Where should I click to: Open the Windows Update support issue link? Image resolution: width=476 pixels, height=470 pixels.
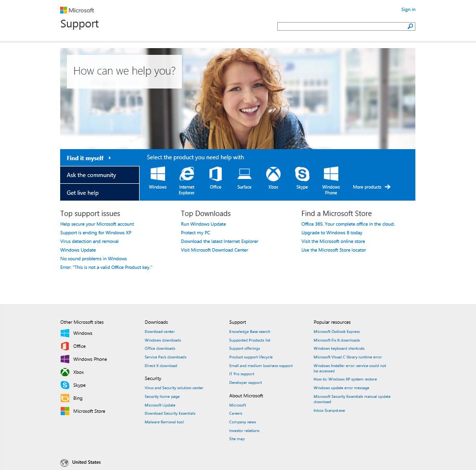(78, 250)
